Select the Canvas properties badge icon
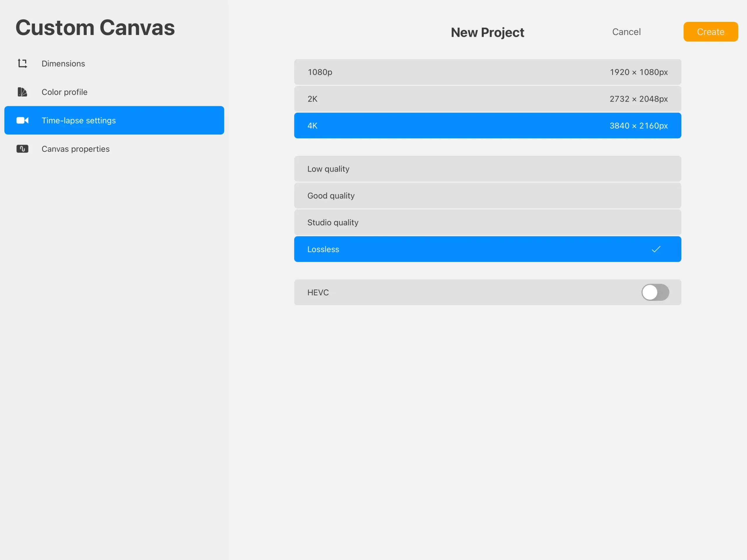This screenshot has height=560, width=747. (x=22, y=148)
